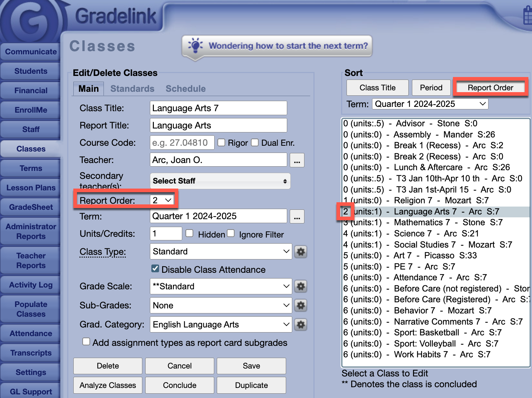This screenshot has width=532, height=398.
Task: Open the Report Order number dropdown
Action: click(162, 200)
